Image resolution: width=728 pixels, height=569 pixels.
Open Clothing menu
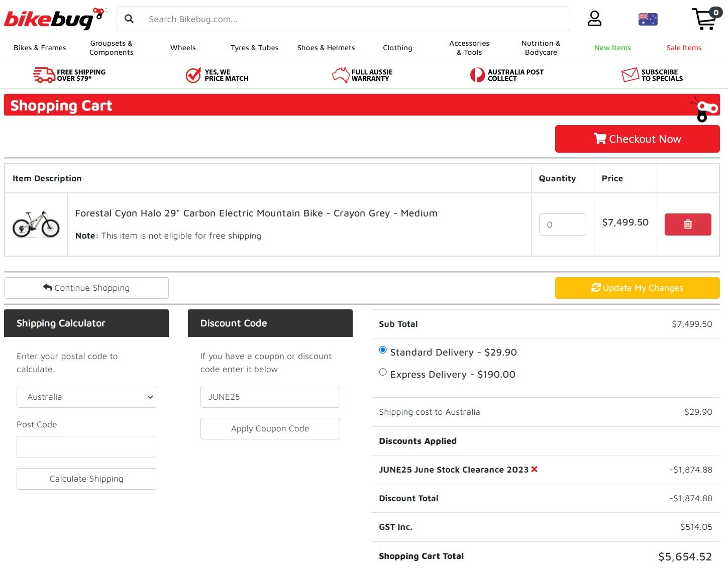(397, 48)
